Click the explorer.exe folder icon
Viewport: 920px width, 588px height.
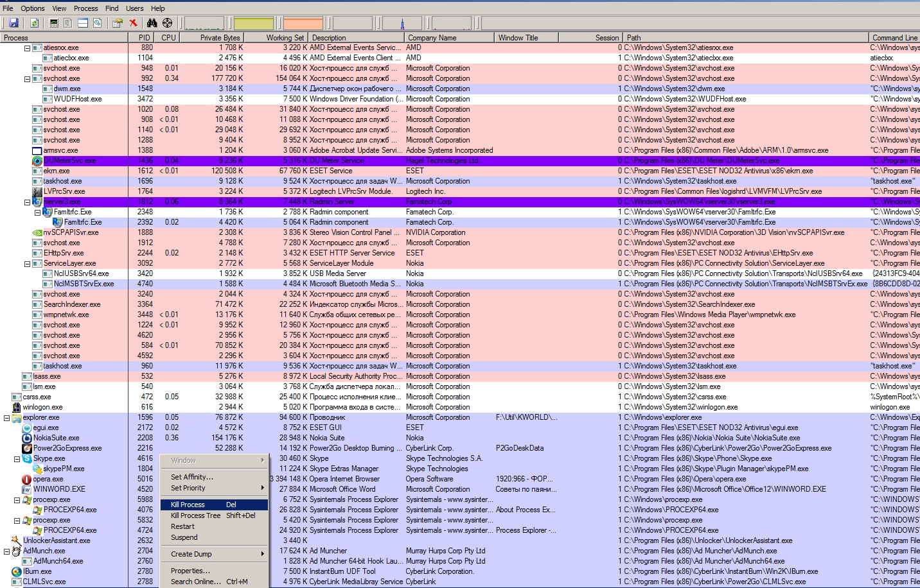click(x=17, y=417)
